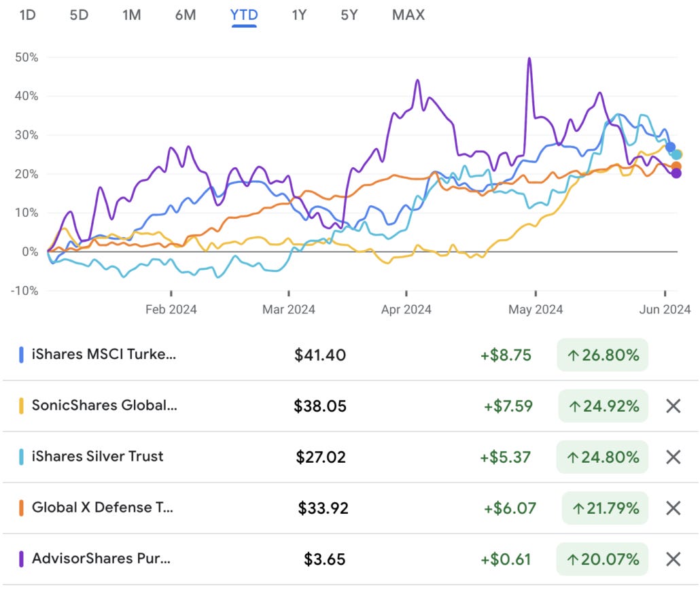Screen dimensions: 700x594
Task: Click the 24.92% gain badge
Action: tap(603, 406)
